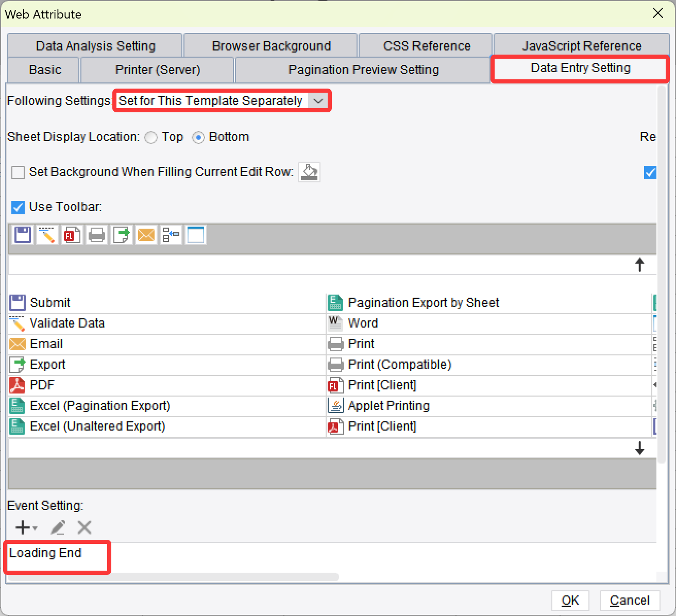Enable Set Background When Filling Current Edit Row
The width and height of the screenshot is (676, 616).
[18, 172]
